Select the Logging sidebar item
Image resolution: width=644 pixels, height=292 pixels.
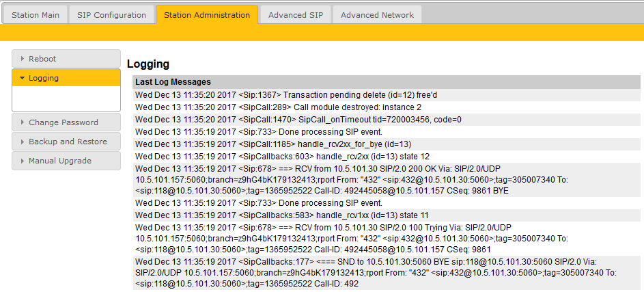(x=44, y=78)
